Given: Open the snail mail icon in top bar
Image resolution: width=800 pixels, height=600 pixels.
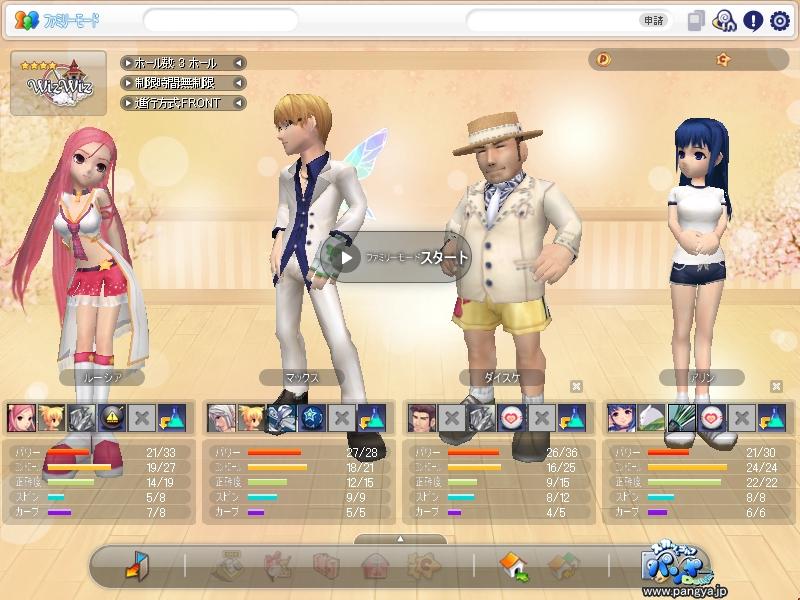Looking at the screenshot, I should click(x=724, y=21).
